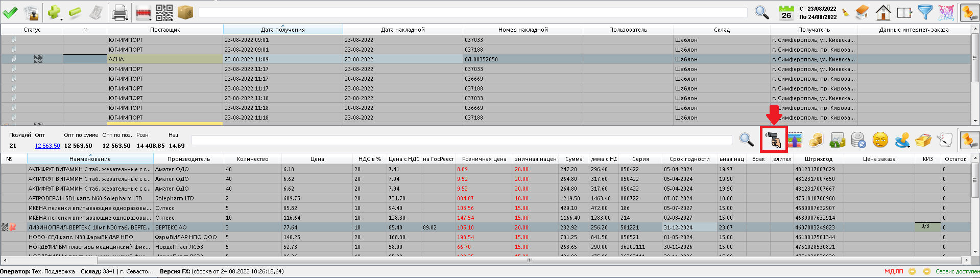Click the broom clear-dates icon
The image size is (980, 278).
coord(846,13)
